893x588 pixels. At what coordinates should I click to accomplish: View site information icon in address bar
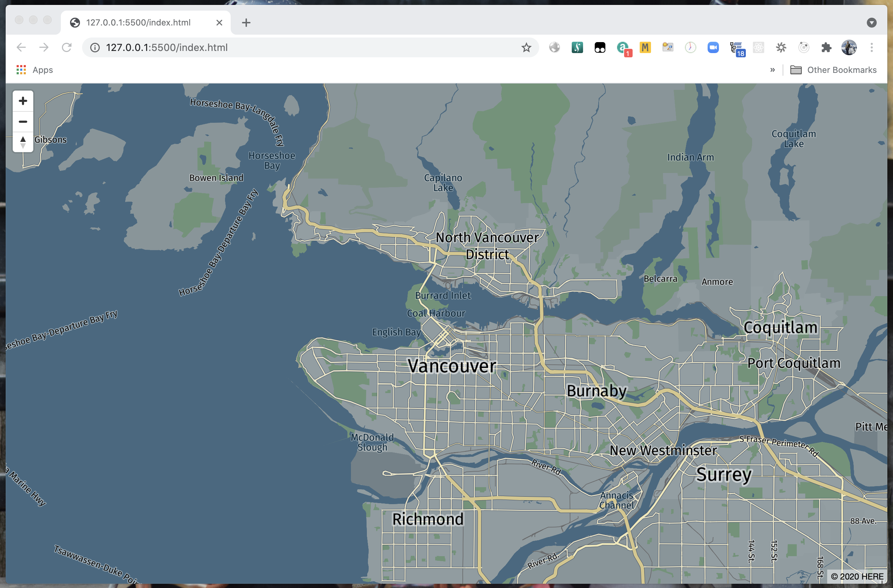click(95, 47)
